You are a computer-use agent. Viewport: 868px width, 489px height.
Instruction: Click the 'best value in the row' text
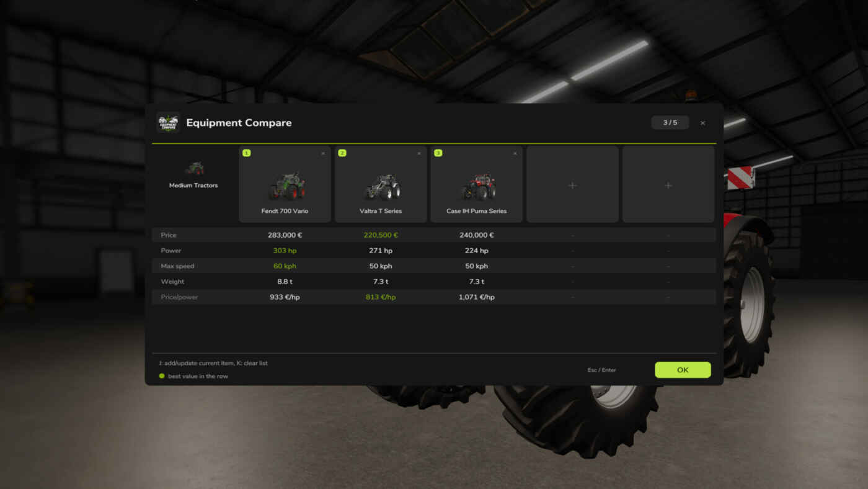pos(198,376)
